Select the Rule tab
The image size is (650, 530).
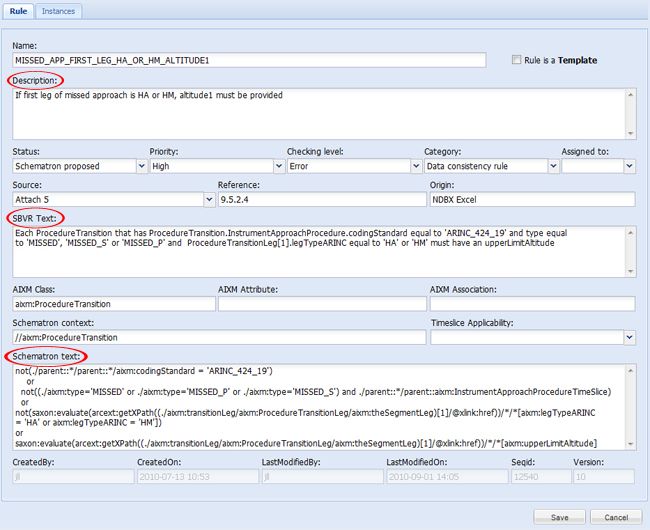(x=18, y=11)
